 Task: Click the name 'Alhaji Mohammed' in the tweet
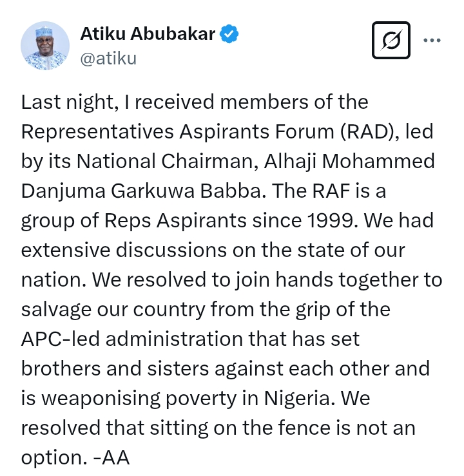tap(349, 161)
